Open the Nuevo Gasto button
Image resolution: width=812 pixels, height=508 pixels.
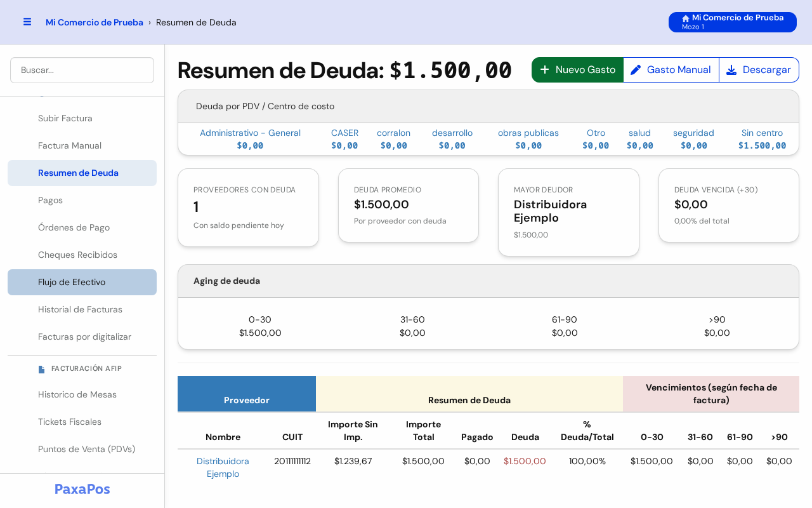click(577, 70)
